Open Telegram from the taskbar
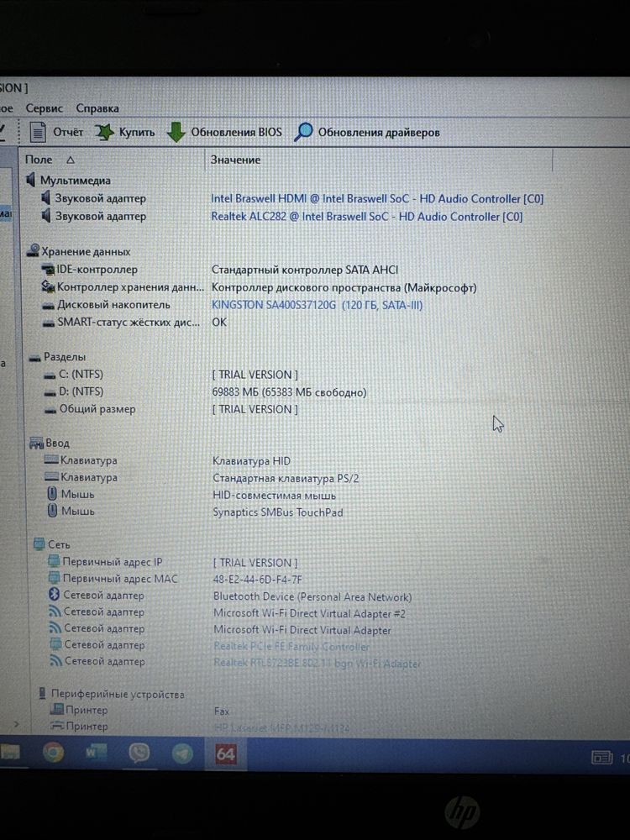Image resolution: width=630 pixels, height=840 pixels. 182,753
